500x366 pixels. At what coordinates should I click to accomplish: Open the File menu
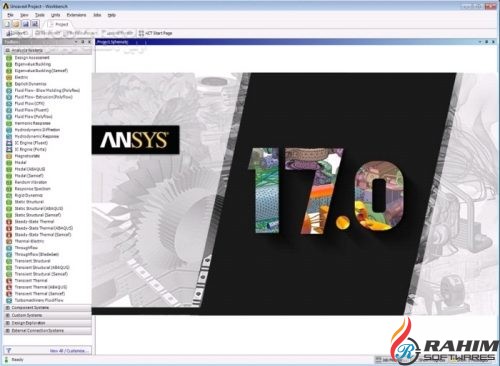[x=10, y=15]
